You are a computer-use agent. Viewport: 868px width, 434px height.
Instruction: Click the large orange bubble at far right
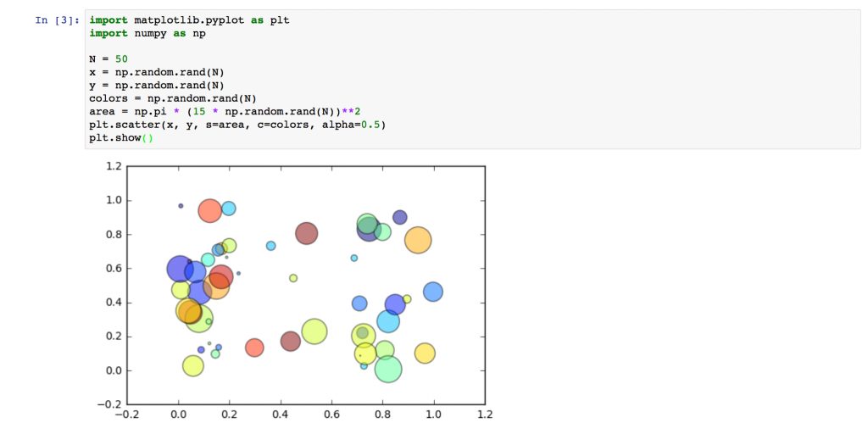[x=418, y=241]
